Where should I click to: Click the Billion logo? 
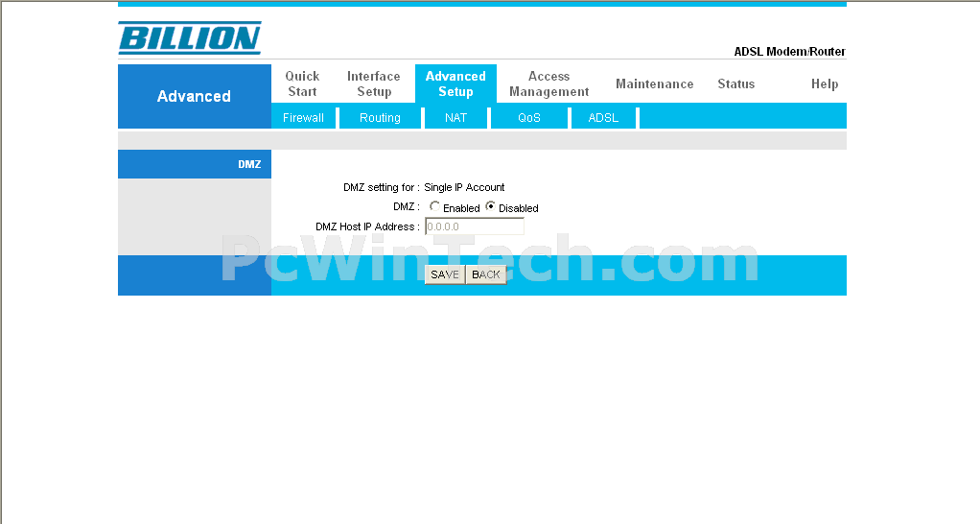pos(190,37)
